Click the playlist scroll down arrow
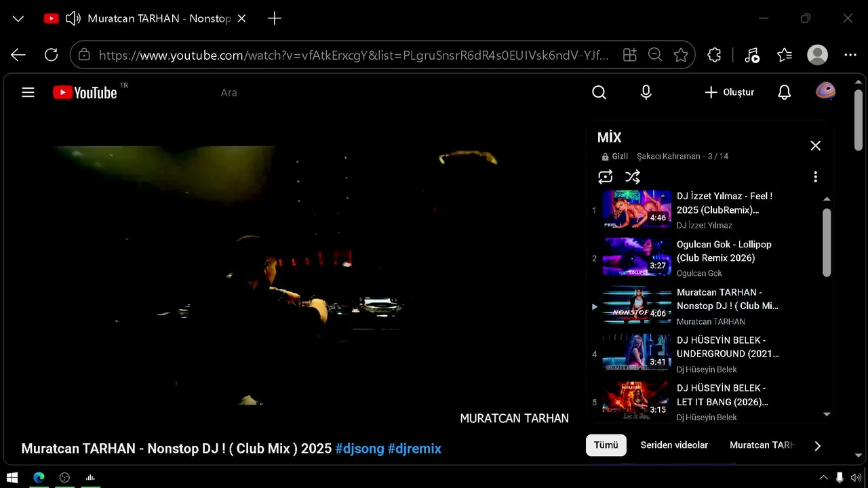Image resolution: width=868 pixels, height=488 pixels. pos(827,414)
